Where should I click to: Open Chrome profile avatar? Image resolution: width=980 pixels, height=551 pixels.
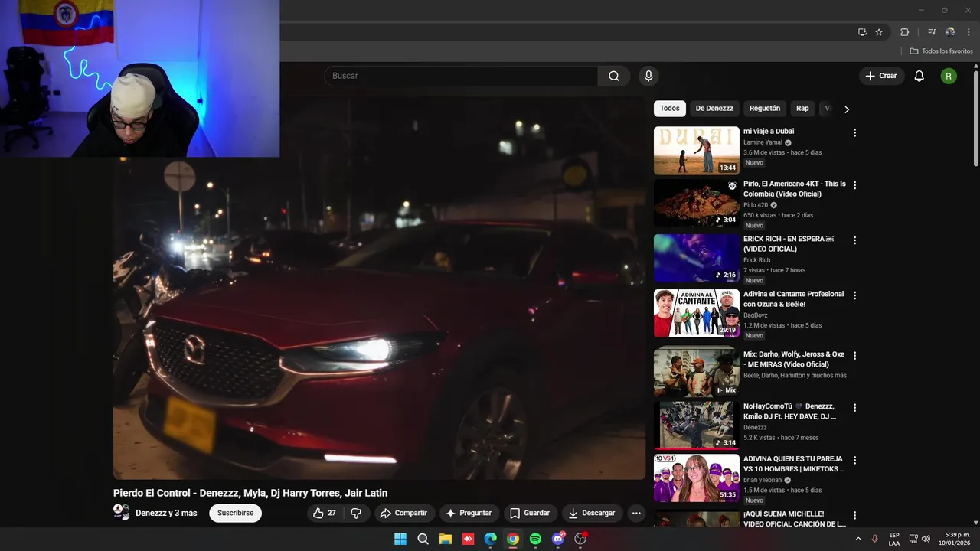coord(950,32)
